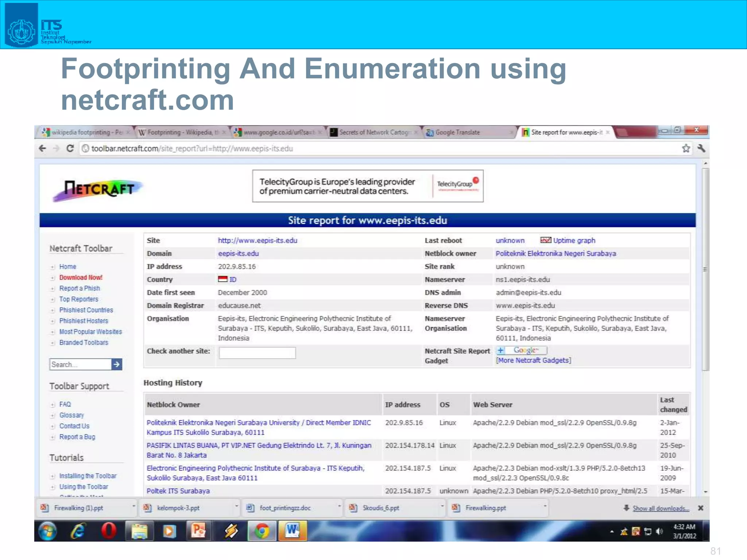
Task: Click the taskbar clock showing 4:32 AM
Action: coord(684,531)
